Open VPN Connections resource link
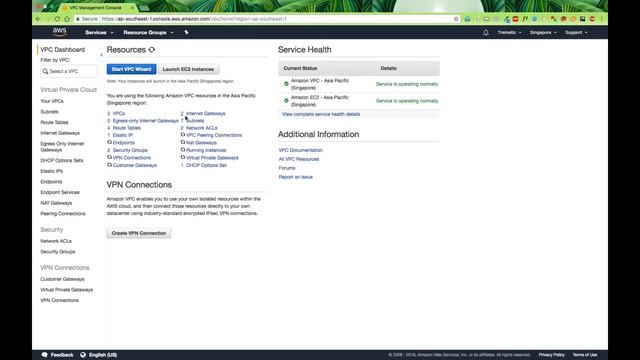The width and height of the screenshot is (640, 360). (x=132, y=158)
